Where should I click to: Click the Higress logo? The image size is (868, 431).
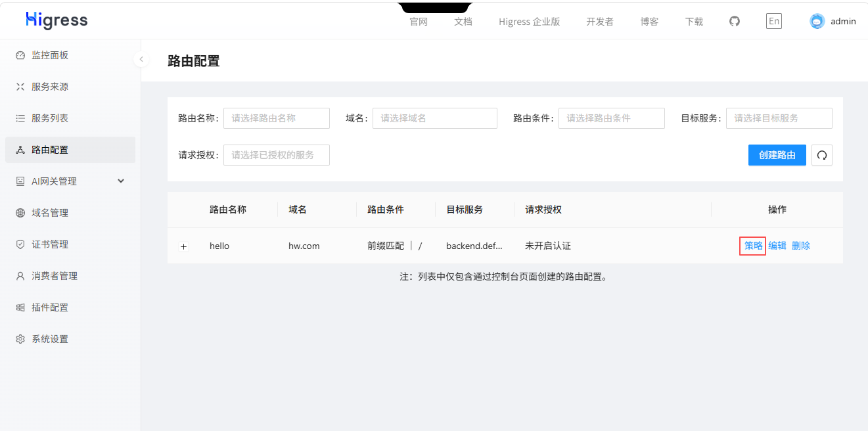(x=57, y=20)
